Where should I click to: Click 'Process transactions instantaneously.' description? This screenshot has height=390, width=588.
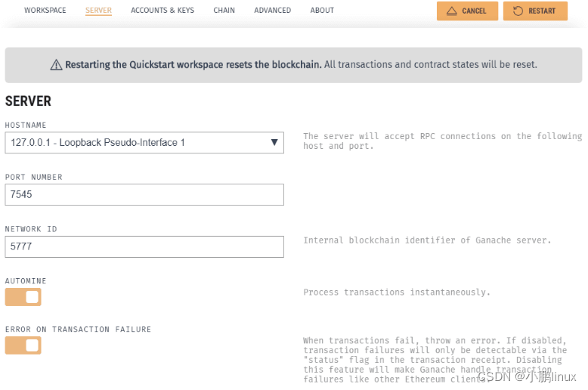pyautogui.click(x=397, y=292)
